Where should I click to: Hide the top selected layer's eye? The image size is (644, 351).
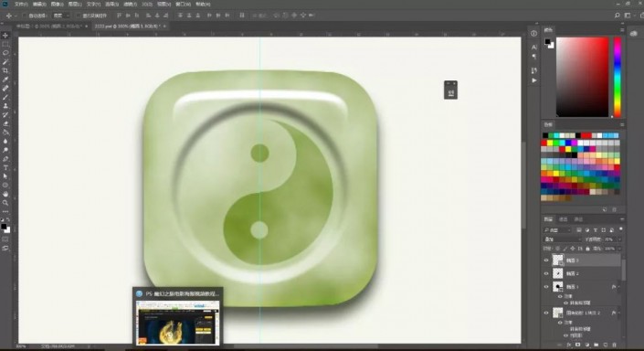(546, 261)
